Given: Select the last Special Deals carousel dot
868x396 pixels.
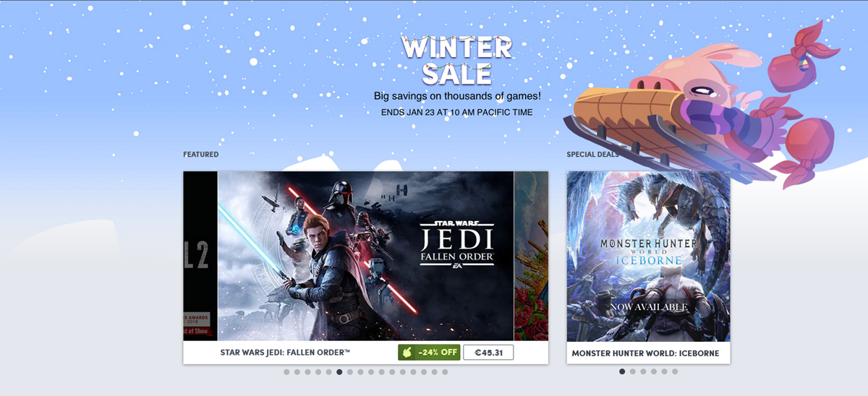Looking at the screenshot, I should tap(675, 371).
